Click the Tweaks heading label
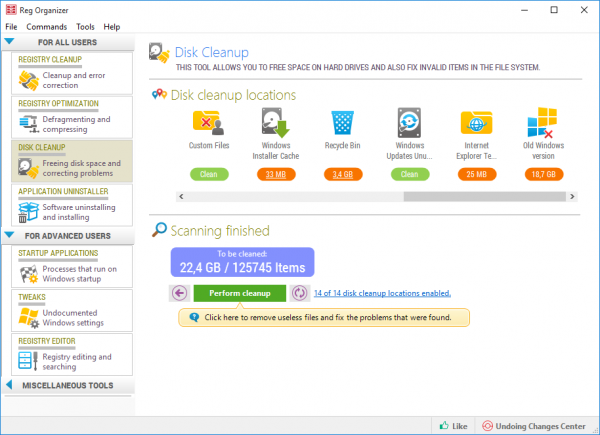Screen dimensions: 600x435 (32, 297)
